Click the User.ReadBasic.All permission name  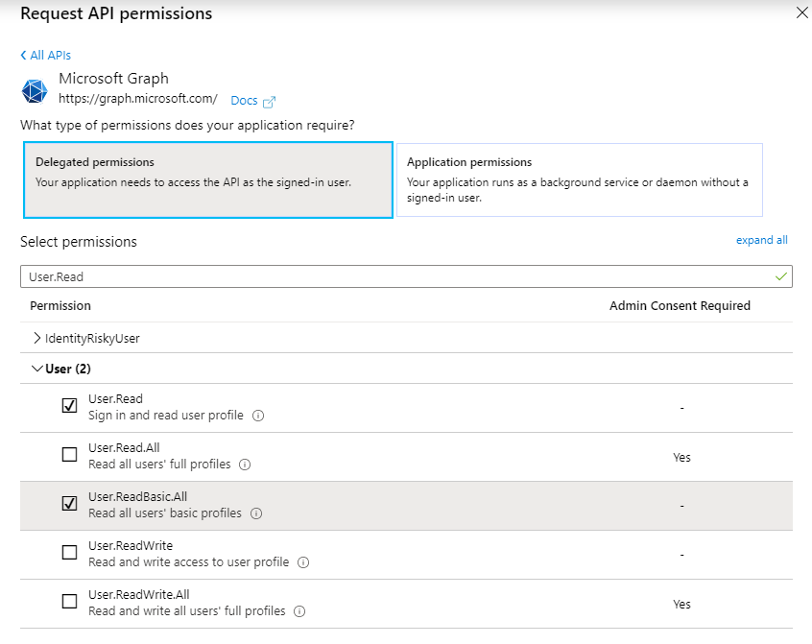pos(138,496)
